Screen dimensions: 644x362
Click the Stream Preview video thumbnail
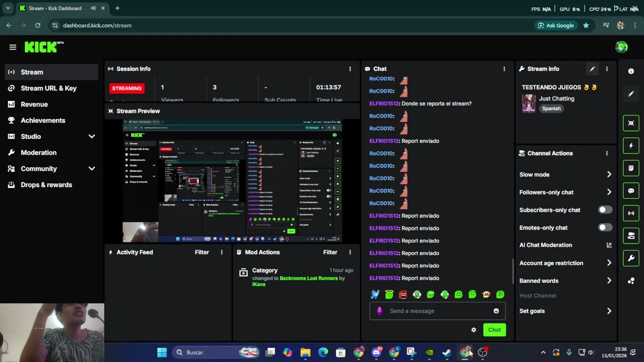232,181
